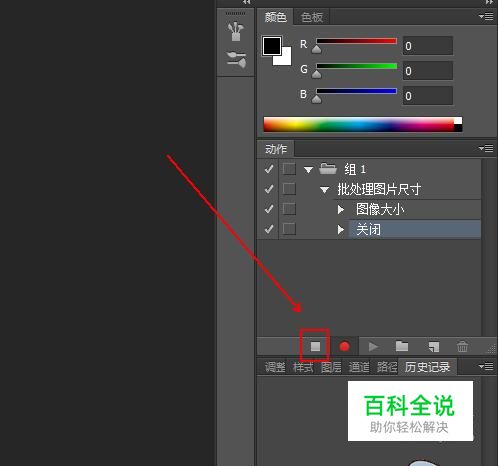The image size is (498, 466).
Task: Open the 动作 panel flyout menu
Action: pyautogui.click(x=486, y=148)
